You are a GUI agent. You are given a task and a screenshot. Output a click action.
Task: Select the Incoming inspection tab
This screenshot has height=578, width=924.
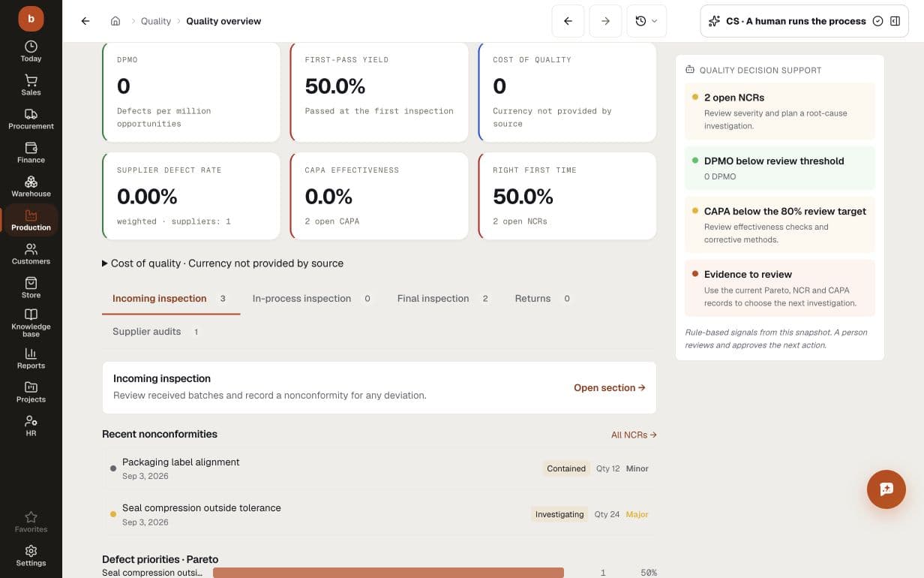170,298
